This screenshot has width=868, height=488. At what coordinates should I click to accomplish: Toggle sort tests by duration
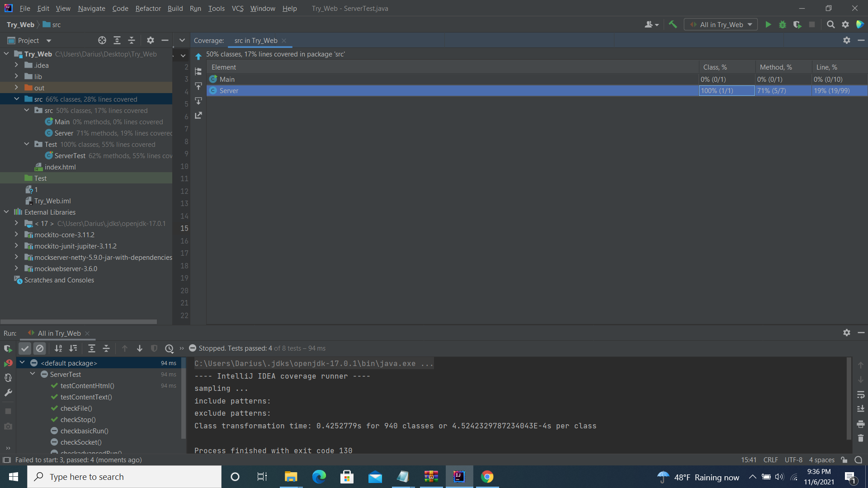coord(73,348)
